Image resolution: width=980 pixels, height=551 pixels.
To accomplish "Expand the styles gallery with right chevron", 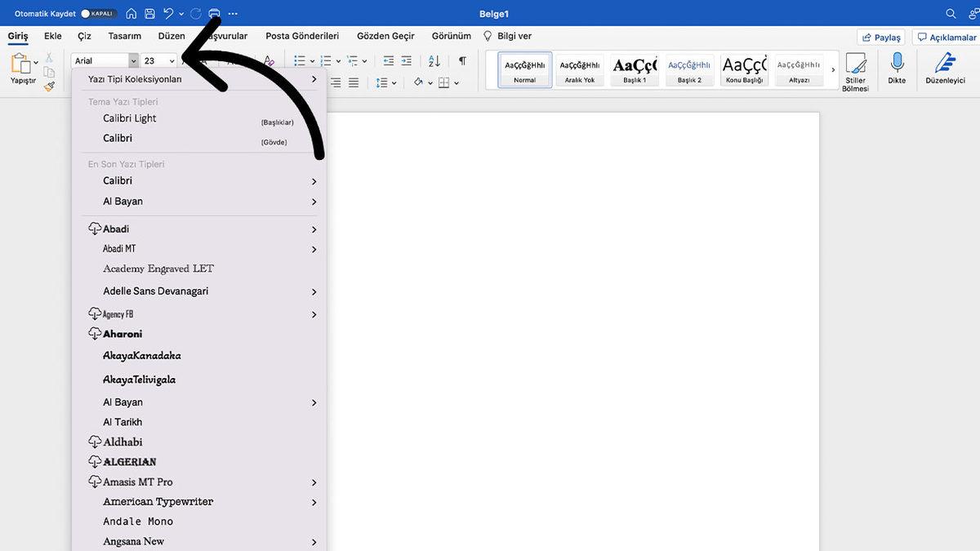I will [x=833, y=70].
